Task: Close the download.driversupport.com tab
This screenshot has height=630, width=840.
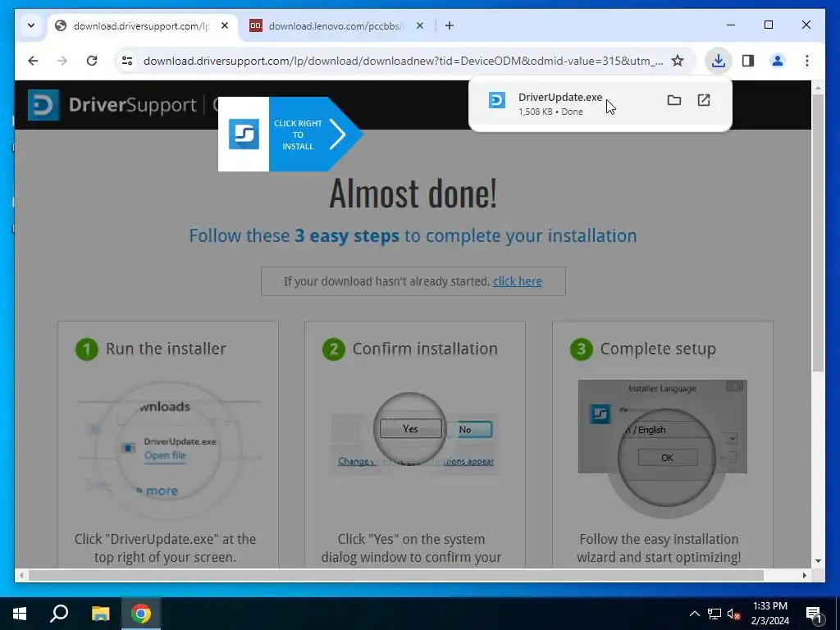Action: pyautogui.click(x=225, y=25)
